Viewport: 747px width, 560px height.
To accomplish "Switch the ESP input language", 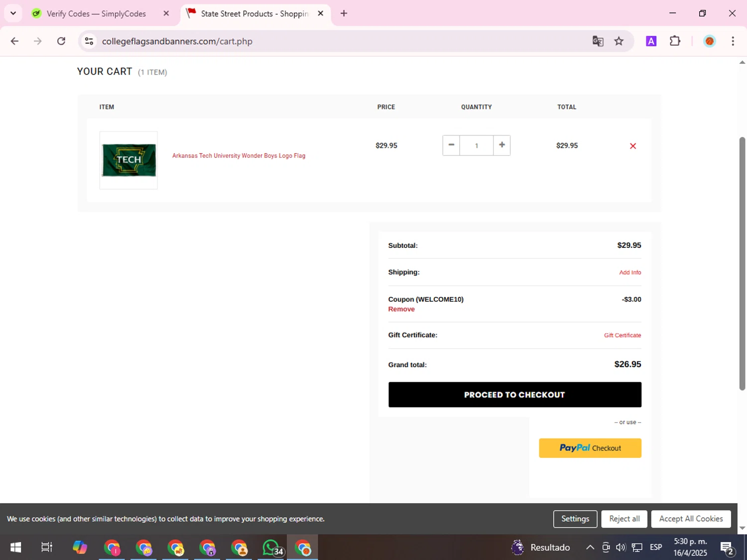I will pos(656,548).
